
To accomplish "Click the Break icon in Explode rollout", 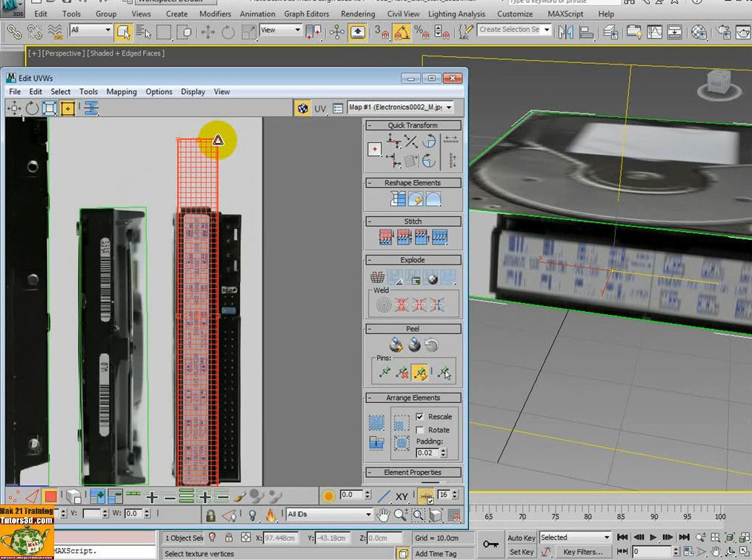I will point(377,278).
